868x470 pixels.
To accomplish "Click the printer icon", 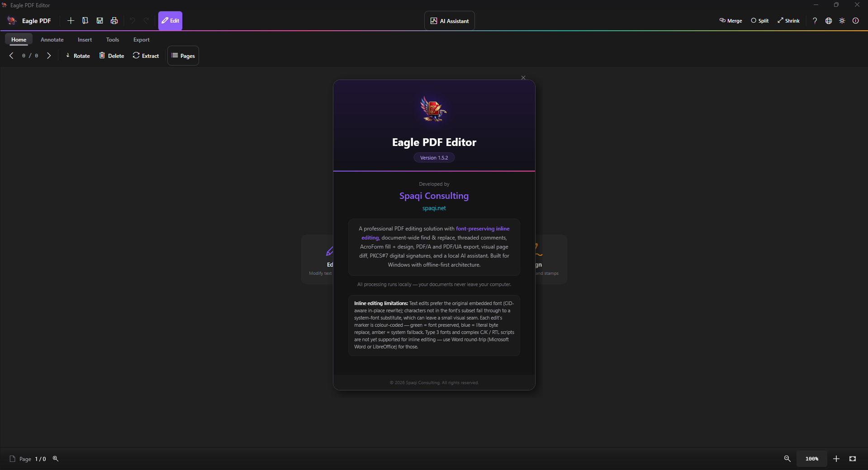I will pos(114,21).
